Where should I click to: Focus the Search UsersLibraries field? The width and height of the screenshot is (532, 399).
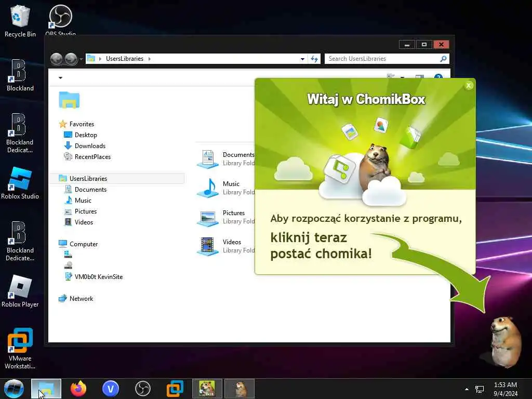387,59
